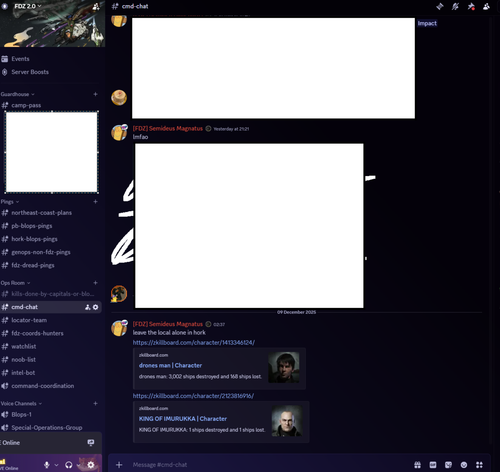Screen dimensions: 500x472
Task: View KING OF IMURUKKA portrait thumbnail
Action: 287,421
